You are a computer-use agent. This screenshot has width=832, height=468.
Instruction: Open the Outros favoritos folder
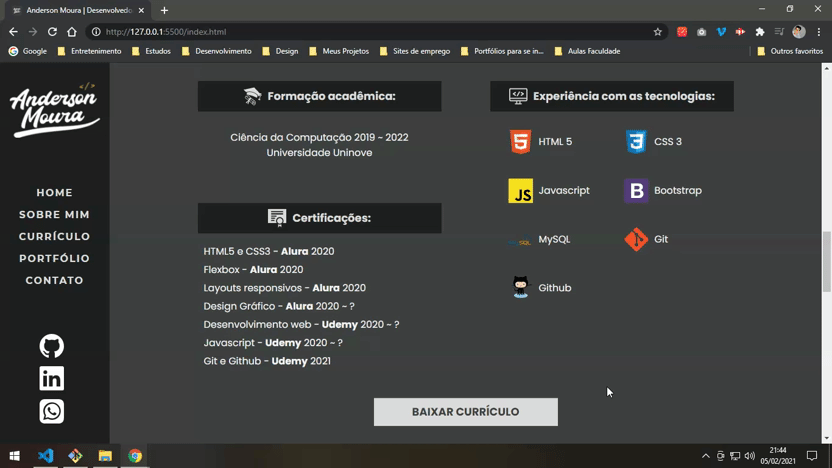[790, 51]
